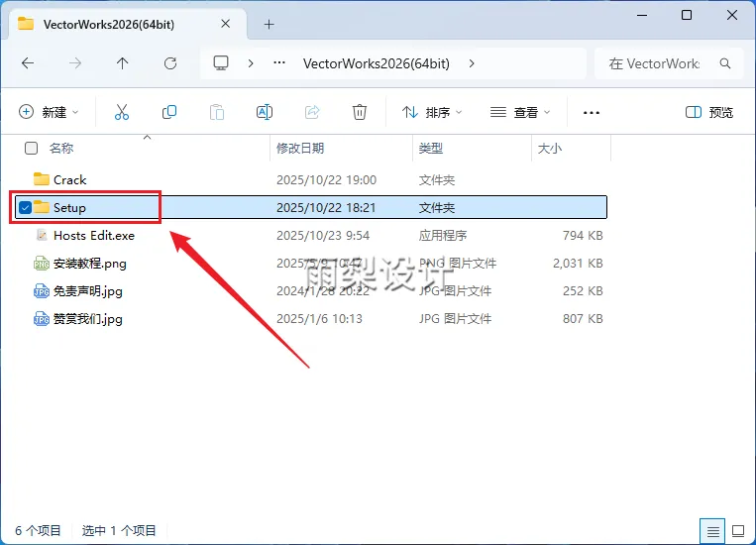Cut the selected item
The width and height of the screenshot is (756, 545).
[x=122, y=112]
